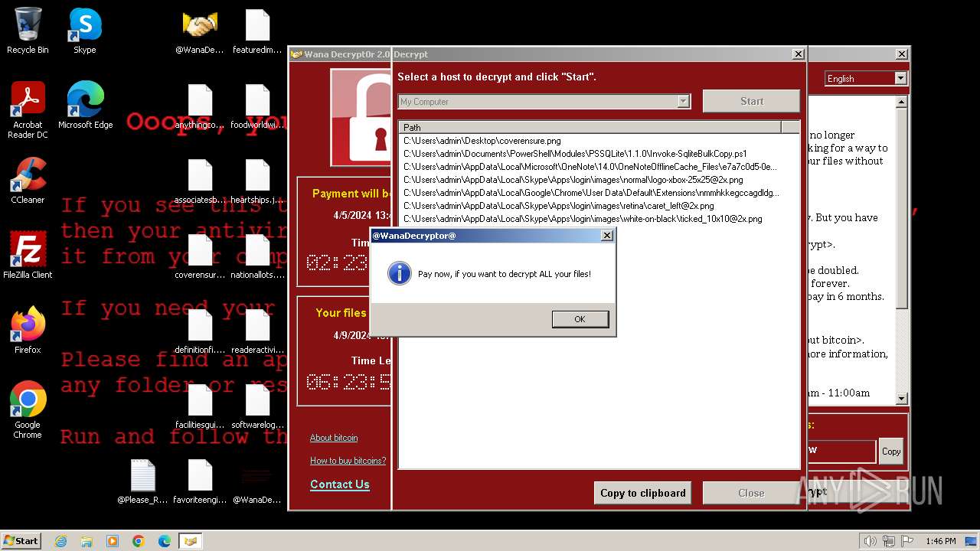Open the Recycle Bin desktop icon
The width and height of the screenshot is (980, 551).
click(x=28, y=31)
